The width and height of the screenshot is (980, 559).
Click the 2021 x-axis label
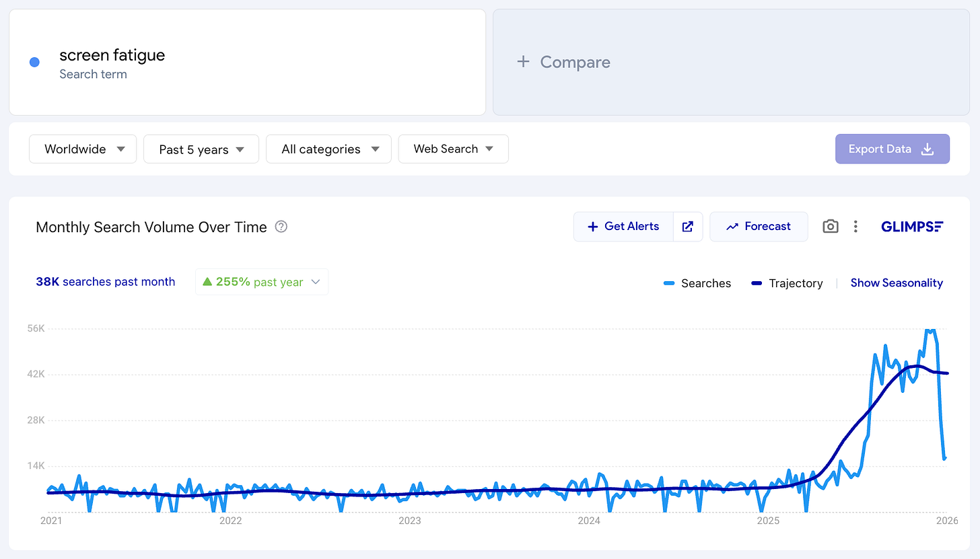click(52, 521)
